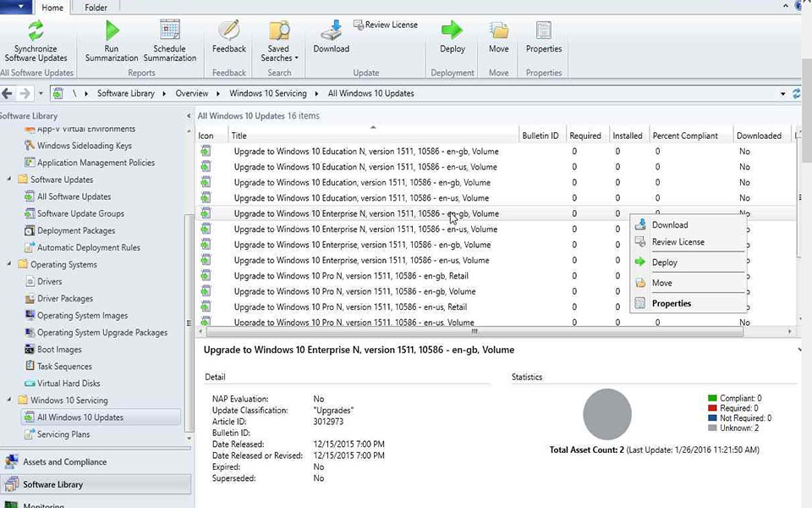Click the green Compliant legend swatch
Viewport: 812px width, 508px height.
(712, 398)
